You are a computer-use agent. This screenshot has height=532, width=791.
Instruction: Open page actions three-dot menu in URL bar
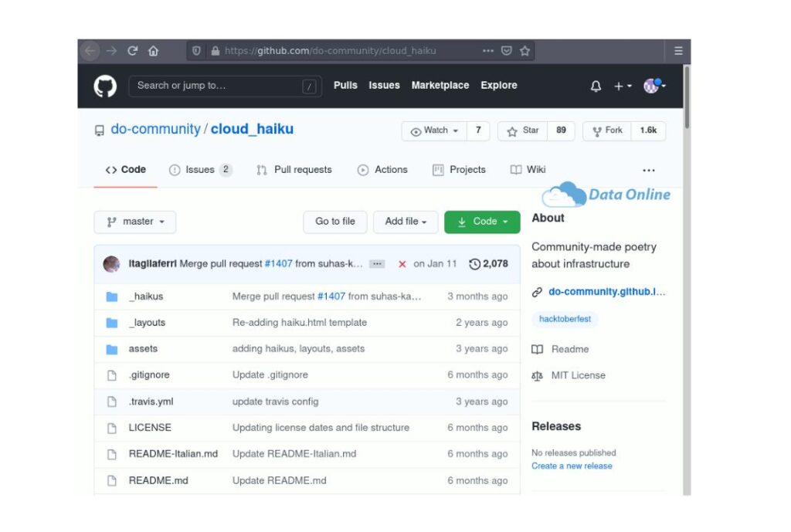[x=488, y=51]
